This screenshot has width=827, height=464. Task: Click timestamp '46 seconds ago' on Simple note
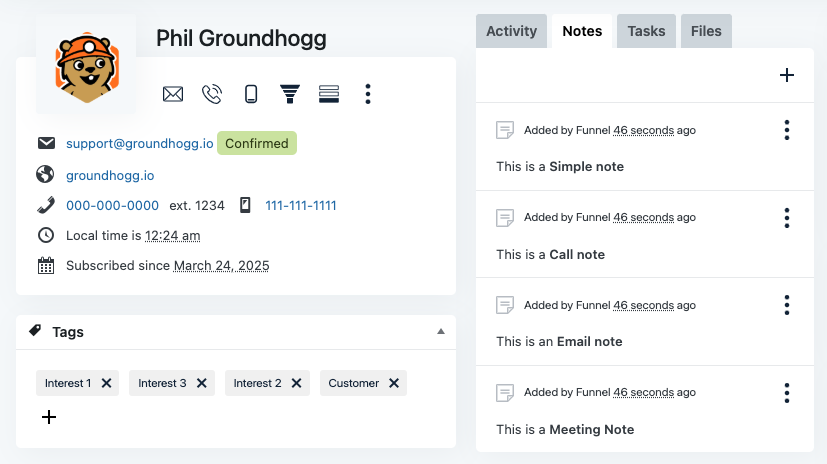pos(655,130)
